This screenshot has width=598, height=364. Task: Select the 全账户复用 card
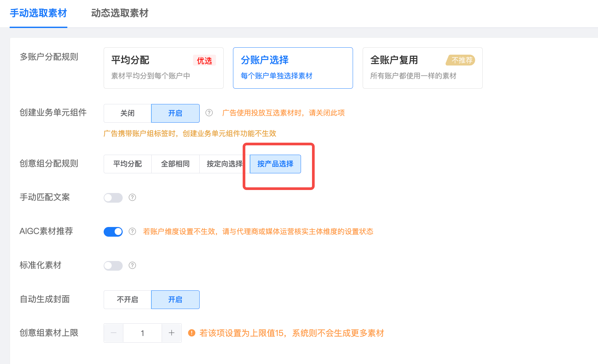[422, 68]
